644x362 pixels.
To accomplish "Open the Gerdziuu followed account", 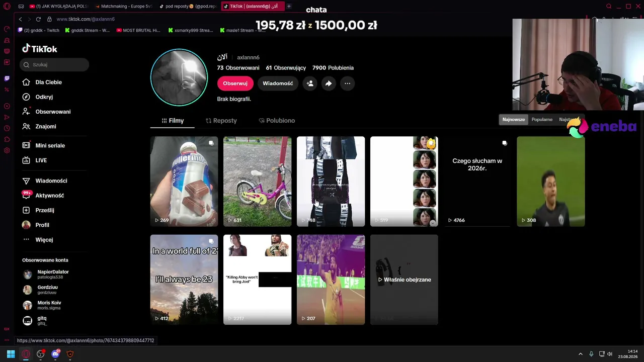I will click(x=40, y=290).
